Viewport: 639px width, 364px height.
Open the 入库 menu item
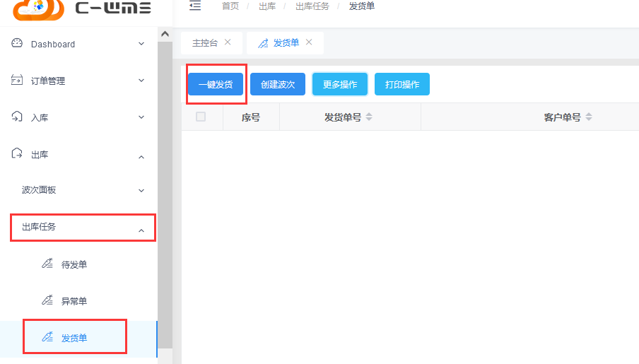[78, 117]
